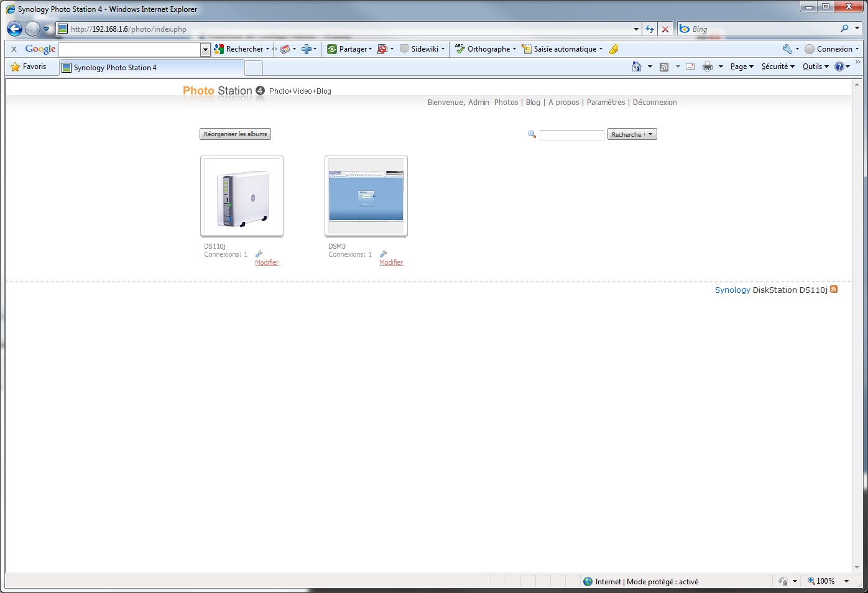The height and width of the screenshot is (593, 868).
Task: Click the browser Back arrow button
Action: [x=15, y=29]
